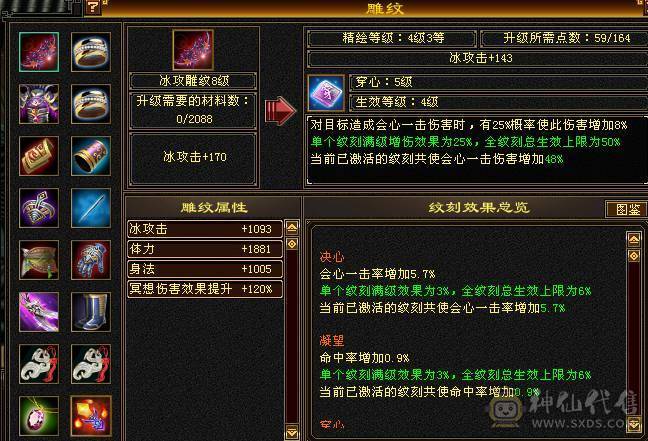Select the blue needle weapon slot
Viewport: 648px width, 441px height.
[91, 208]
